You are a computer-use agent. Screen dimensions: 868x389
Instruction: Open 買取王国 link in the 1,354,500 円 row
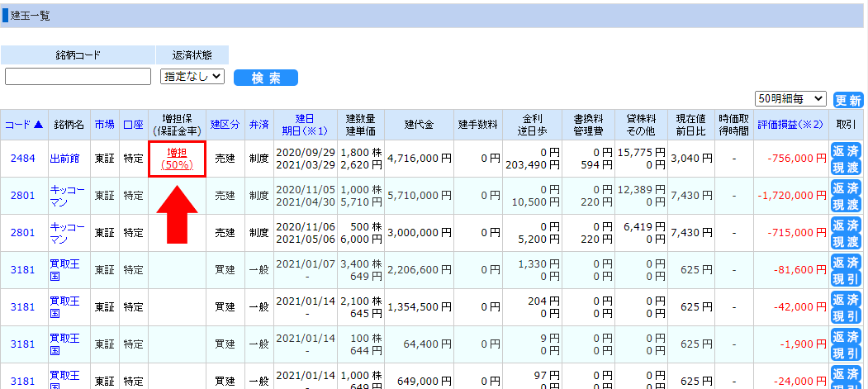64,307
